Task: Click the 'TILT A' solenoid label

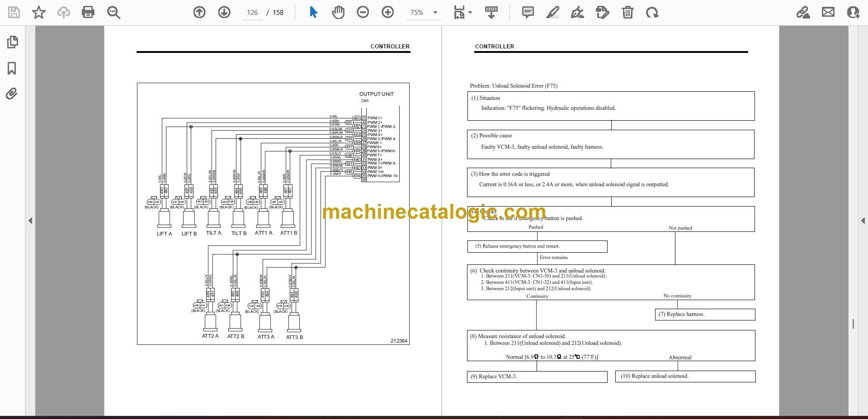Action: [x=213, y=233]
